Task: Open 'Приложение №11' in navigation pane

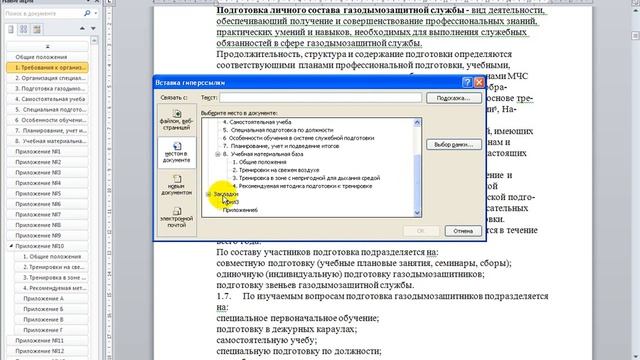Action: point(47,340)
